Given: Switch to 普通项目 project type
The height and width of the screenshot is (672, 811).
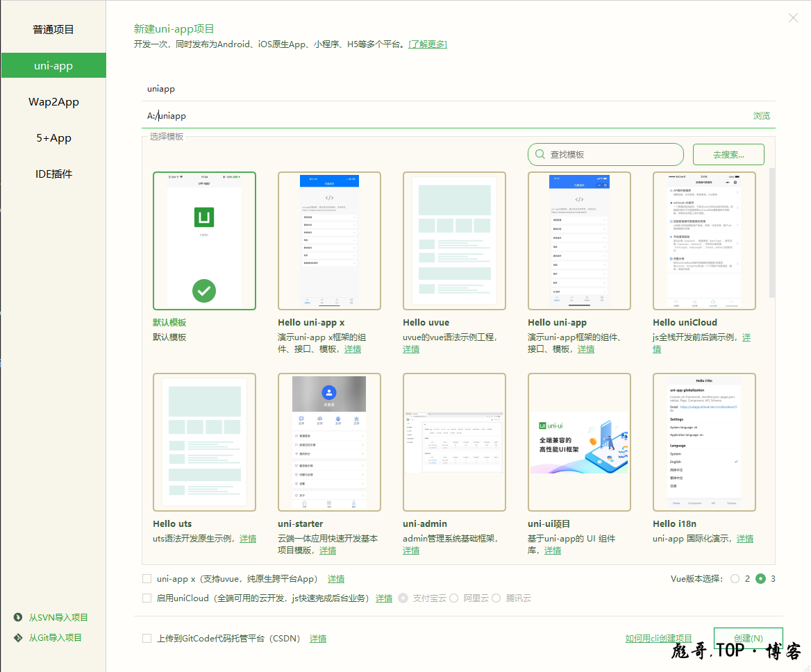Looking at the screenshot, I should click(x=53, y=29).
